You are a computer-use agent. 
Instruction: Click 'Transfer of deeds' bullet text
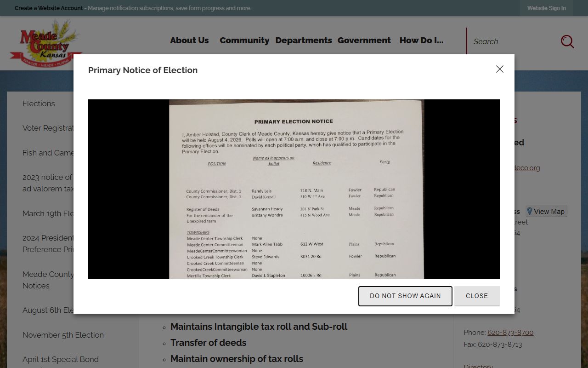[208, 343]
